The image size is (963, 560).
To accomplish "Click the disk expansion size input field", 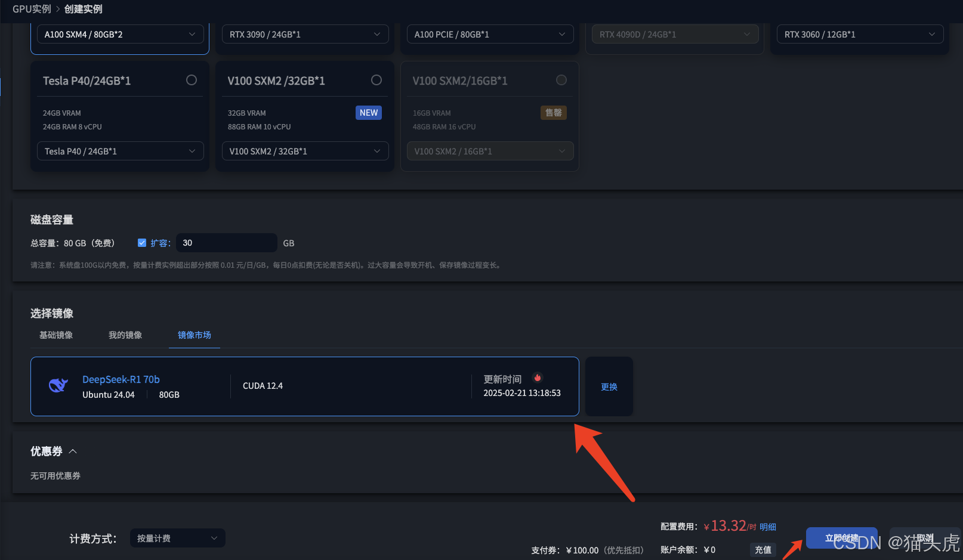I will pyautogui.click(x=226, y=243).
